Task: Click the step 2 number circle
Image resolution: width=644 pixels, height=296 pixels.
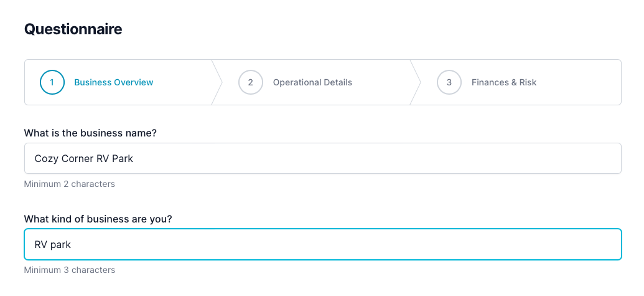Action: pos(251,82)
